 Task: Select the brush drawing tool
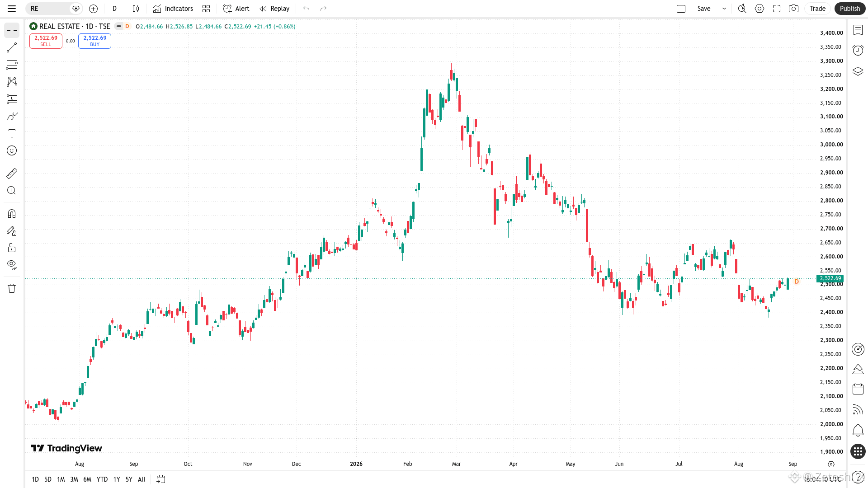[x=12, y=116]
